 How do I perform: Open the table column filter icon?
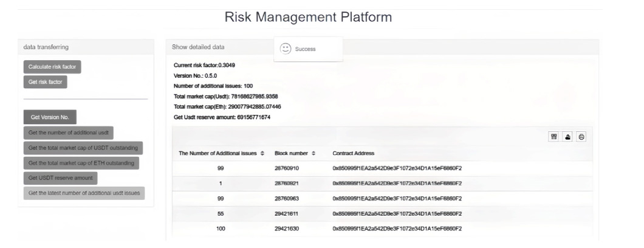554,137
